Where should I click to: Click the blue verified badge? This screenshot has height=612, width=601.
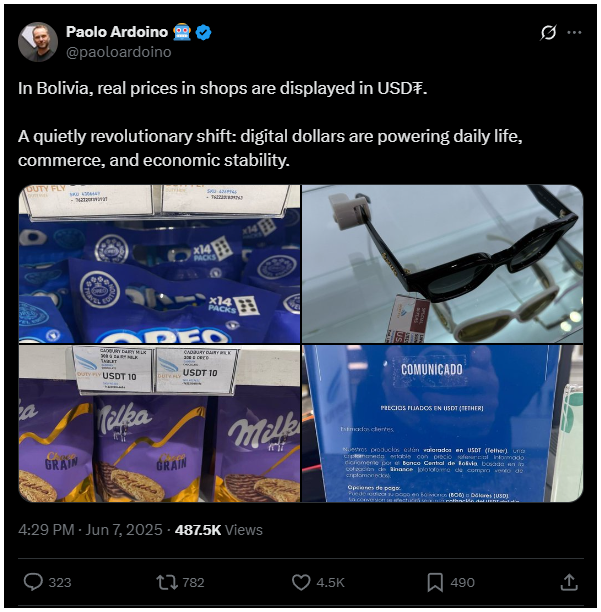(203, 32)
